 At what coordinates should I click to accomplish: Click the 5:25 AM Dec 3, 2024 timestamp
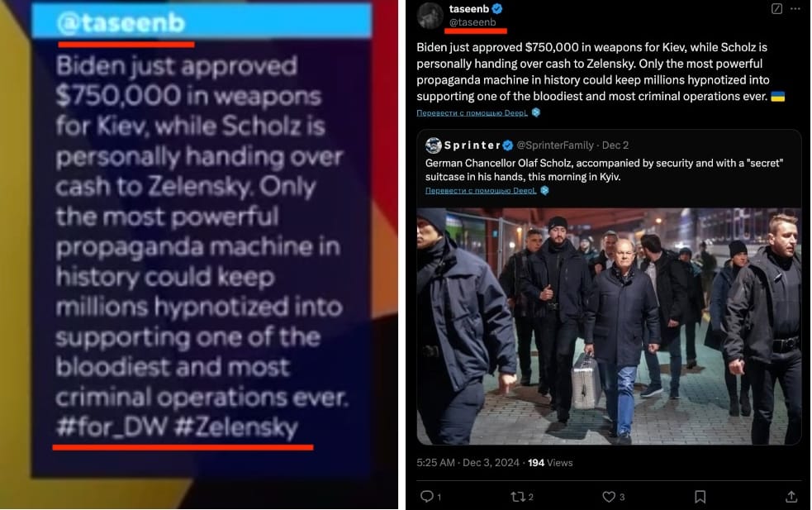coord(468,462)
